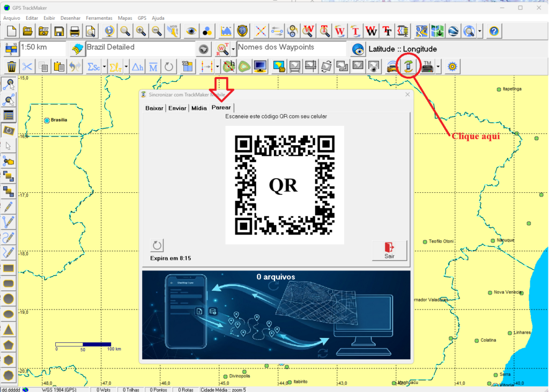Image resolution: width=549 pixels, height=392 pixels.
Task: Click the QR code image
Action: point(284,185)
